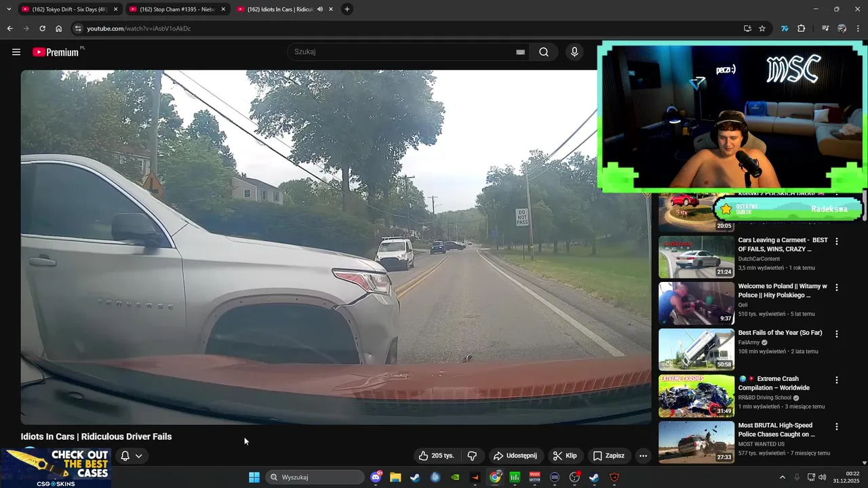This screenshot has width=868, height=488.
Task: Open NVIDIA app from the taskbar
Action: click(x=455, y=477)
